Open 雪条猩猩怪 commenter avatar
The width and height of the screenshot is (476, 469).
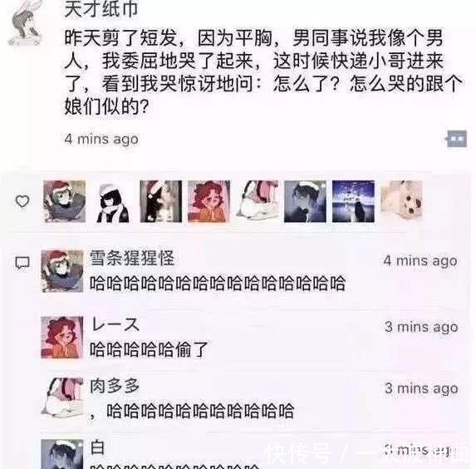pos(62,271)
